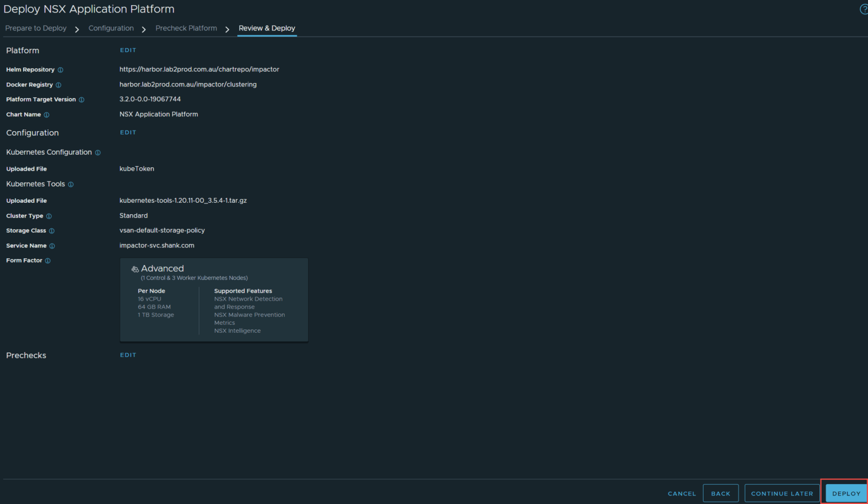Image resolution: width=868 pixels, height=504 pixels.
Task: Click the Form Factor info icon
Action: click(47, 260)
